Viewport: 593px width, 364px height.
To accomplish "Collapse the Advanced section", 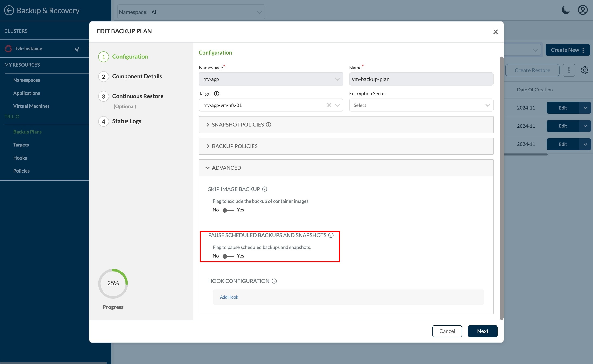I will (x=346, y=168).
